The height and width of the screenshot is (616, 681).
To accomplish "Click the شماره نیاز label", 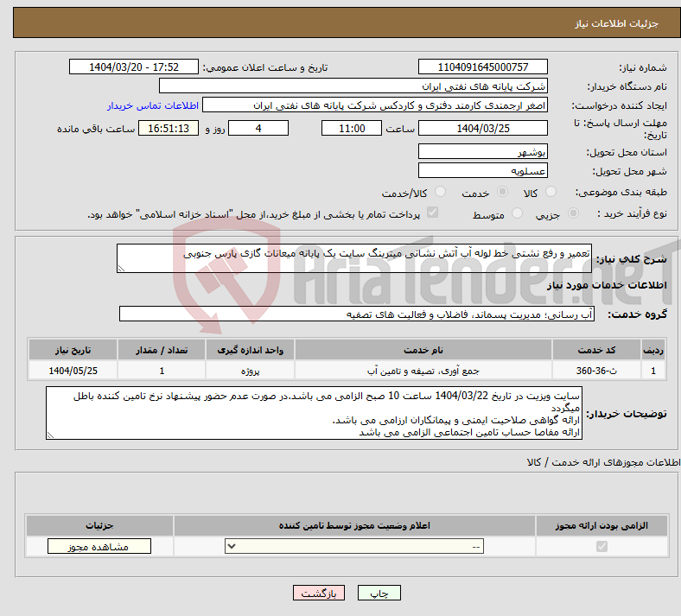I will click(643, 67).
